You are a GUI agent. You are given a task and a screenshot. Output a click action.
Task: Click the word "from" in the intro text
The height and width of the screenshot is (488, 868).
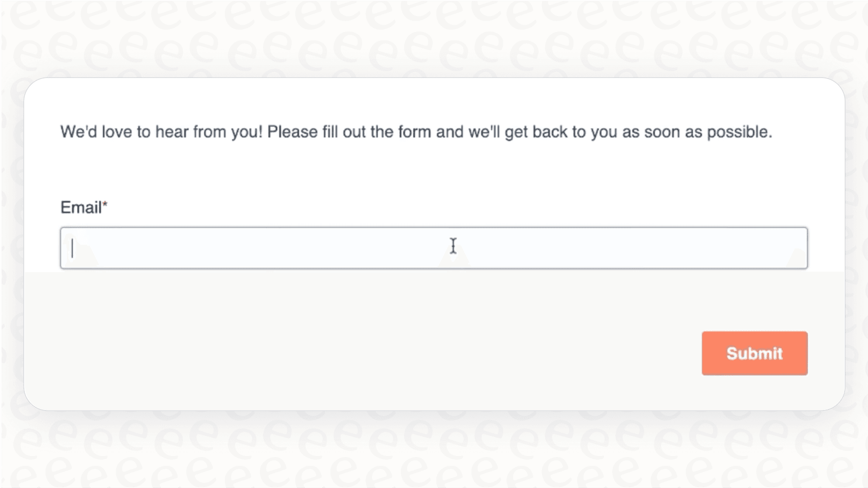tap(209, 132)
